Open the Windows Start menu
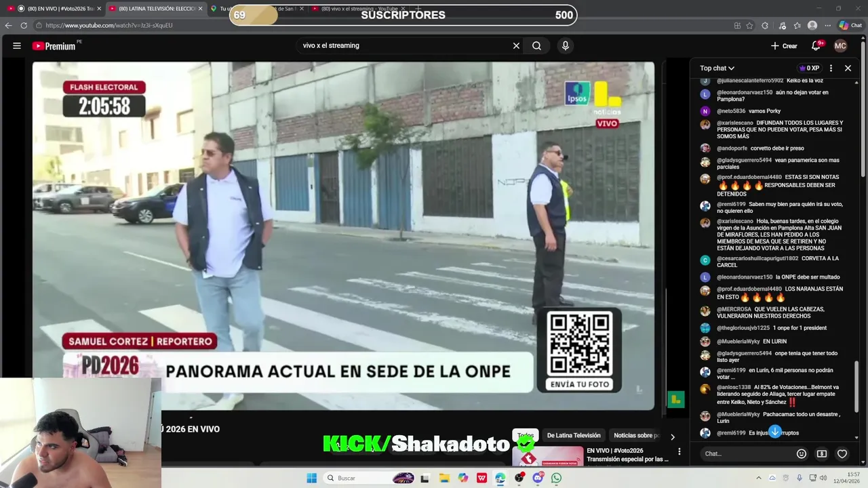Screen dimensions: 868x488 (311, 478)
